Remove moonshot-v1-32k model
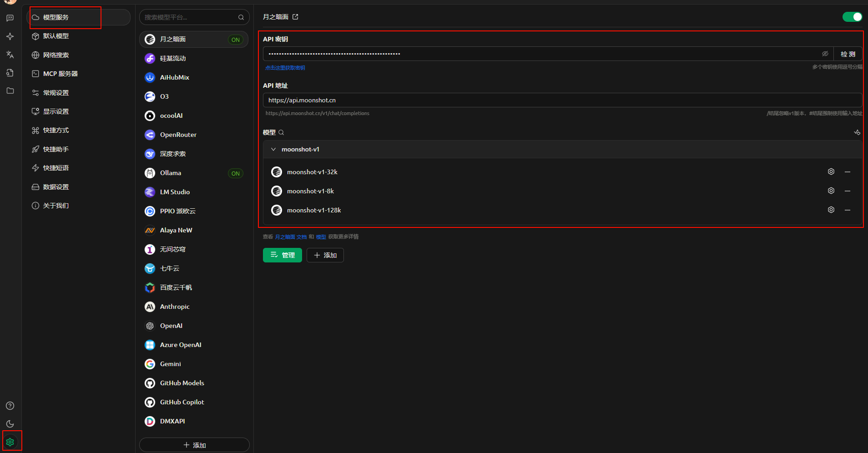This screenshot has height=453, width=868. click(848, 172)
